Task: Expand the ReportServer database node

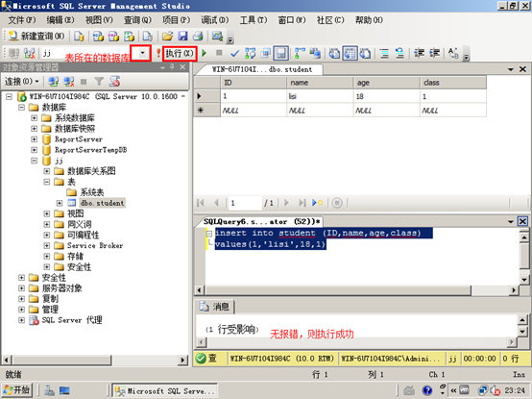Action: 35,139
